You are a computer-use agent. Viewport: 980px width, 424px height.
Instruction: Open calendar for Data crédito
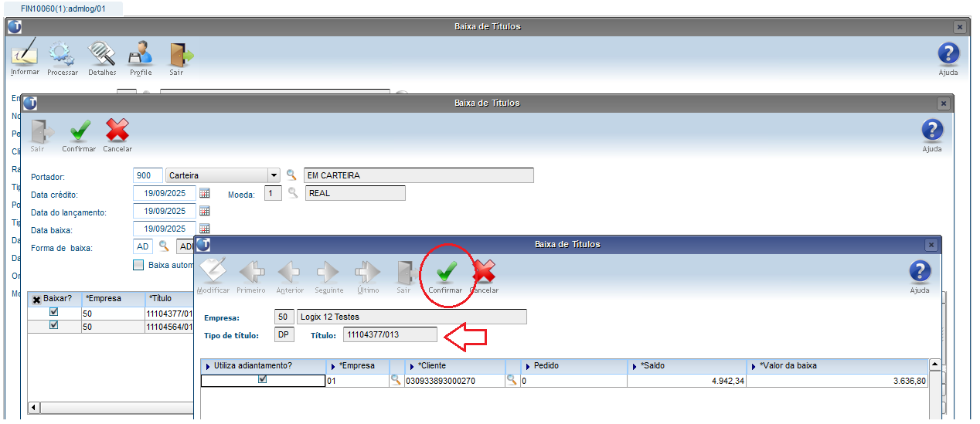pos(205,193)
